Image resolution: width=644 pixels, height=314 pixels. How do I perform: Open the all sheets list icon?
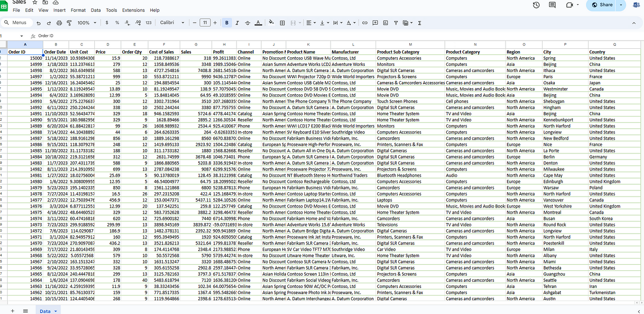(26, 311)
